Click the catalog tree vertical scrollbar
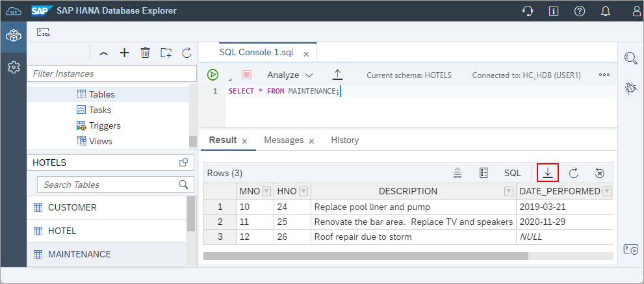The image size is (644, 284). (192, 141)
